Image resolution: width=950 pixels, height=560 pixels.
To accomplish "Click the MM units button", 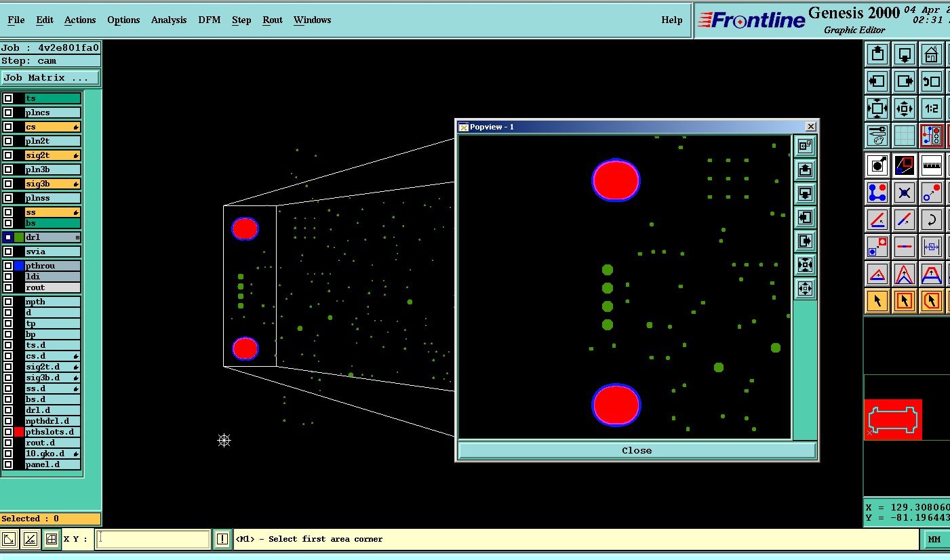I will [x=934, y=540].
